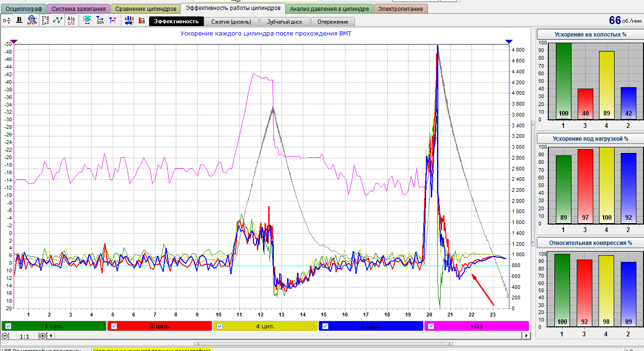This screenshot has width=644, height=351.
Task: Click the Ускорение на холостых % header
Action: coord(590,34)
